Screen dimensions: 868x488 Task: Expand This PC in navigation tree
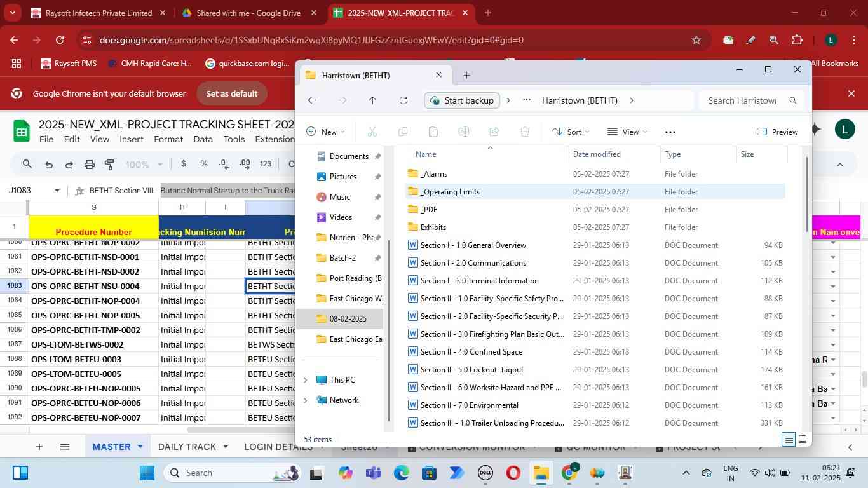pyautogui.click(x=306, y=380)
